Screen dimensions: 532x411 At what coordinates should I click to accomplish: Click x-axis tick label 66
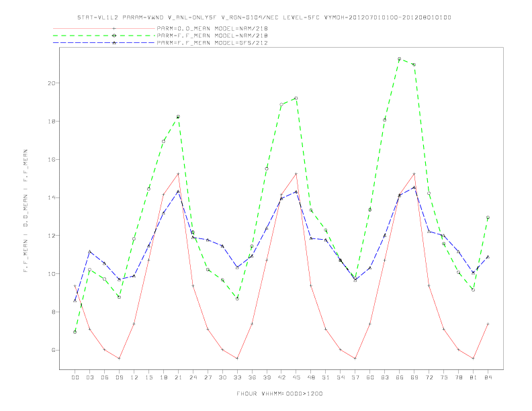point(400,377)
